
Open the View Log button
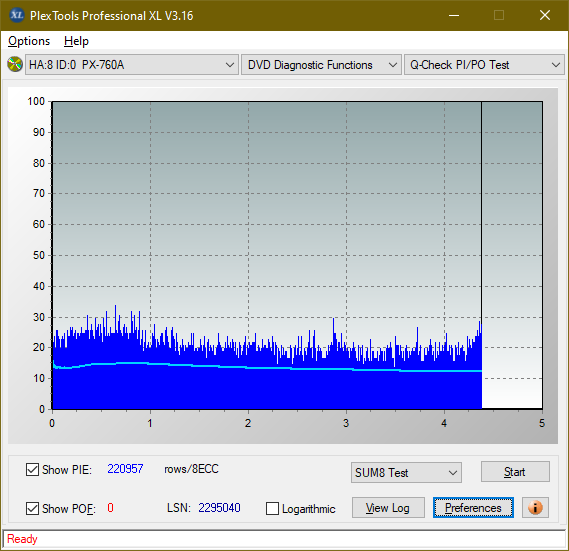(388, 507)
